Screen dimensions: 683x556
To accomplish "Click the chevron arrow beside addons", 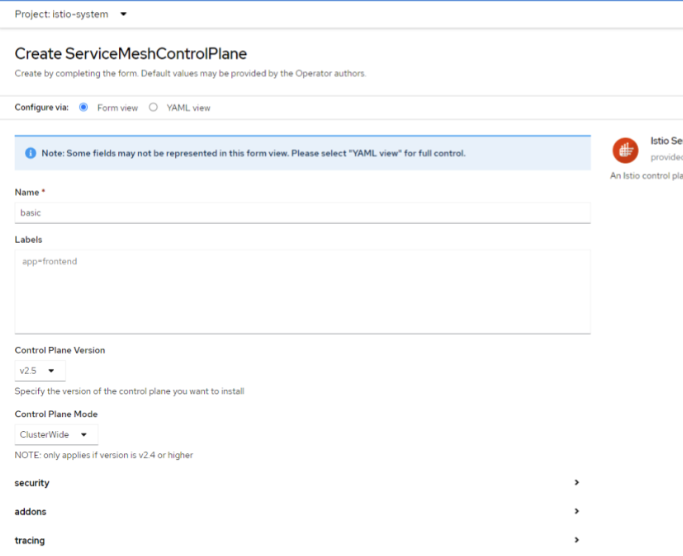I will click(577, 511).
